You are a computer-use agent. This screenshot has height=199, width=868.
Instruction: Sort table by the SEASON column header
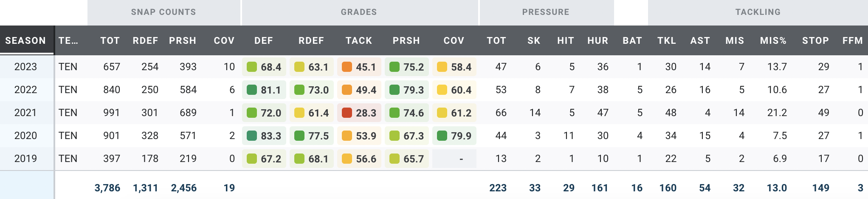click(25, 41)
